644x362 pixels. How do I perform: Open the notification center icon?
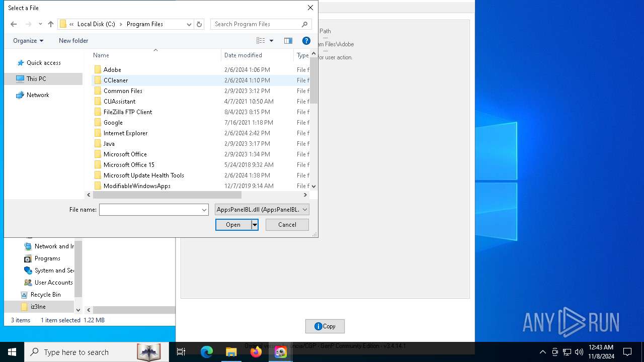click(x=627, y=352)
